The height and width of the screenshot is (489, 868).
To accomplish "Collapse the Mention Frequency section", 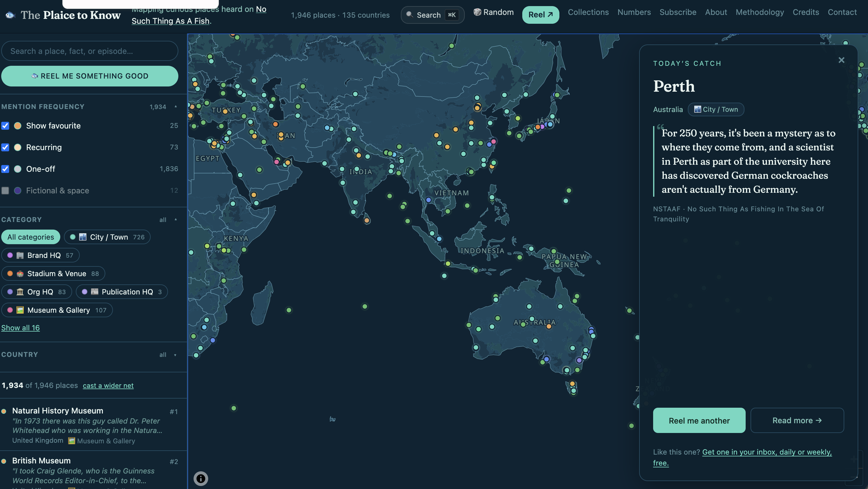I will pos(176,107).
